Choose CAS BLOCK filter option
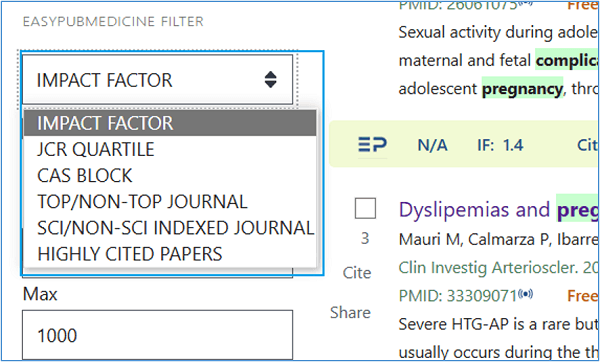 pyautogui.click(x=170, y=175)
